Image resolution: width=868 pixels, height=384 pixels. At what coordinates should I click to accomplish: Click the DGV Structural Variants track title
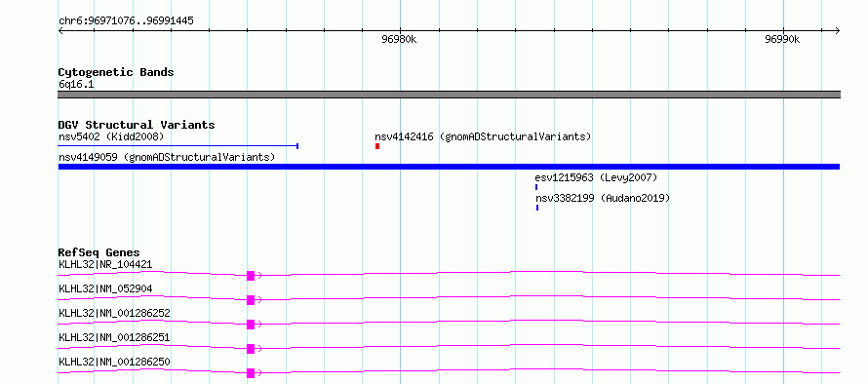[x=137, y=125]
